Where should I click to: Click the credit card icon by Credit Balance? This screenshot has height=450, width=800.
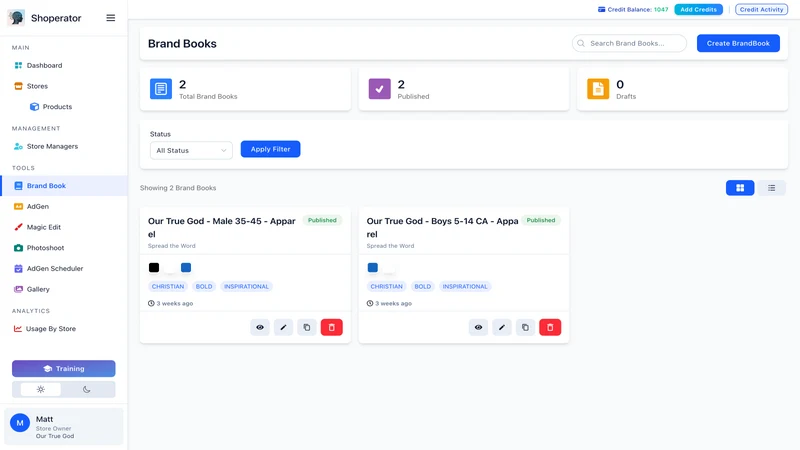point(602,9)
